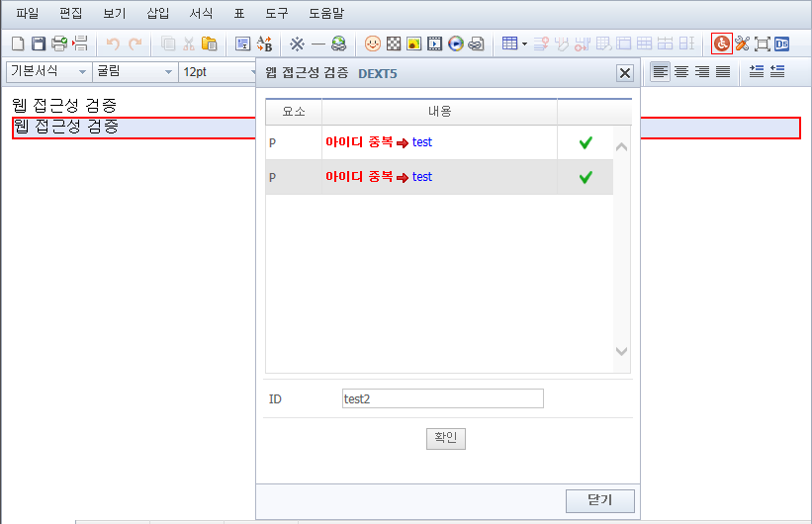The image size is (812, 524).
Task: Expand the table icon dropdown arrow
Action: pos(524,44)
